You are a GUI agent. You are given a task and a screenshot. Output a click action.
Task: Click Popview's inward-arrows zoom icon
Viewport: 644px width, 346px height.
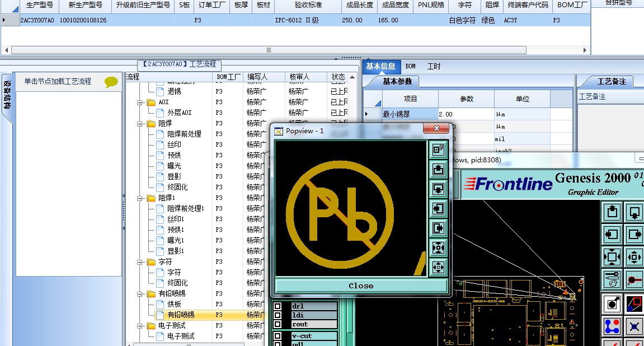[x=438, y=248]
